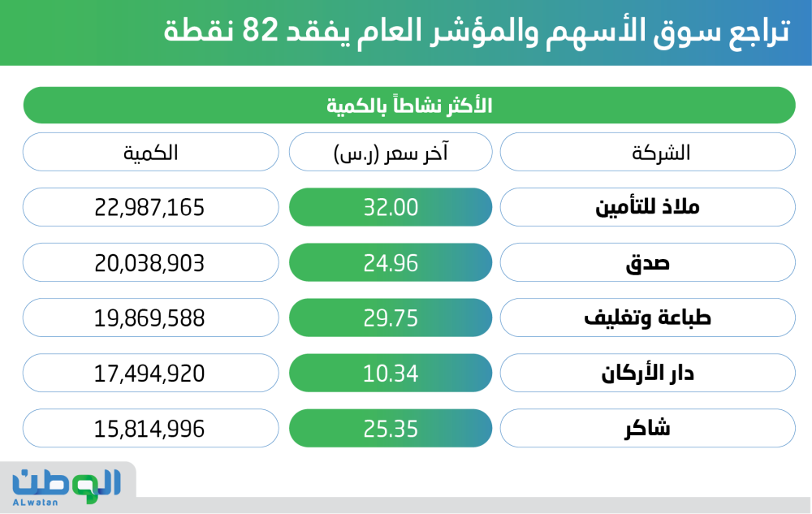
Task: Click the 15,814,996 quantity cell
Action: [151, 428]
